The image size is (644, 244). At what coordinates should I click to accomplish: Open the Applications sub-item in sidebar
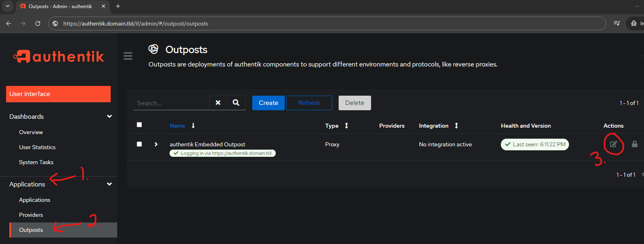tap(34, 200)
